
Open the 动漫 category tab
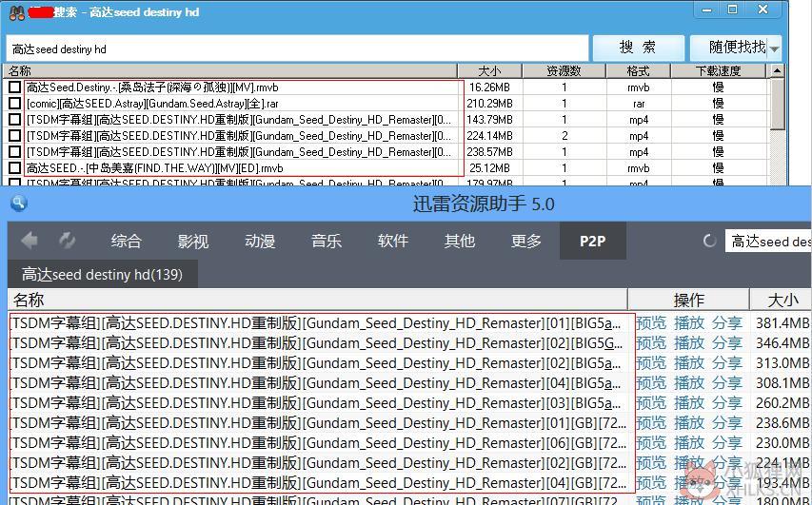pos(260,241)
